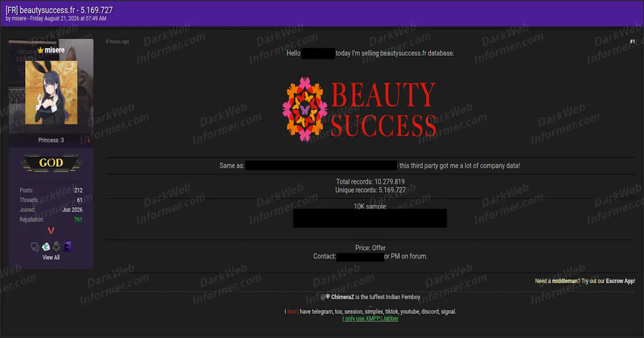
Task: Click the red V award icon
Action: coord(51,231)
